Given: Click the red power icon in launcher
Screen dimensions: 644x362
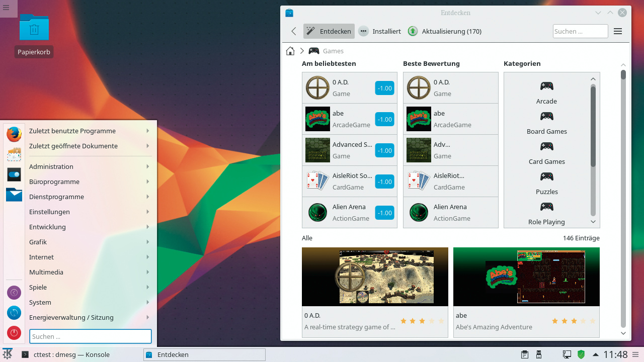Looking at the screenshot, I should pos(14,332).
